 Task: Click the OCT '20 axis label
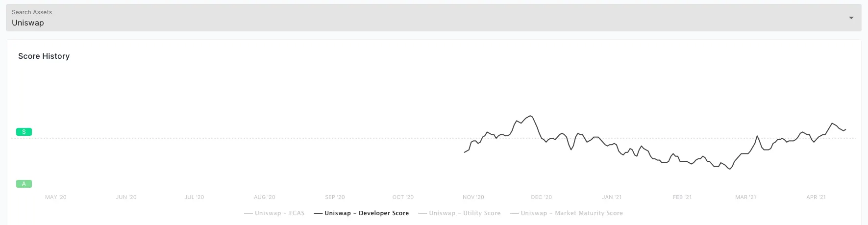(403, 197)
